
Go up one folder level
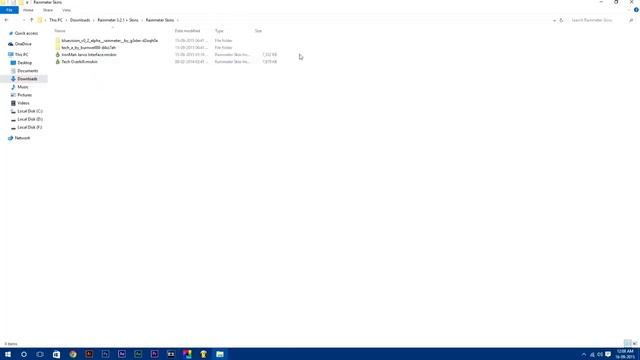click(31, 20)
